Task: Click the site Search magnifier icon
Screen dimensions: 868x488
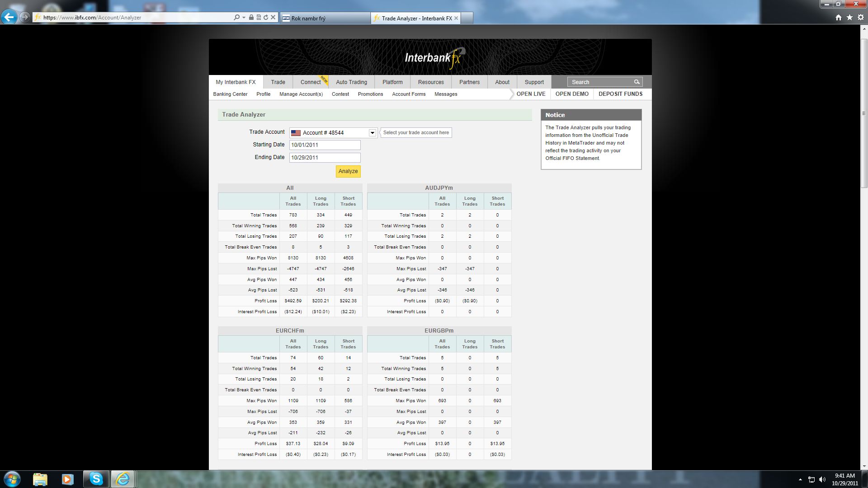Action: 637,82
